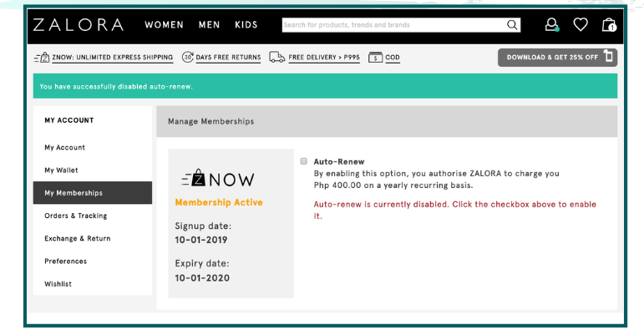Click the 30 days returns icon
The height and width of the screenshot is (335, 644).
coord(188,57)
